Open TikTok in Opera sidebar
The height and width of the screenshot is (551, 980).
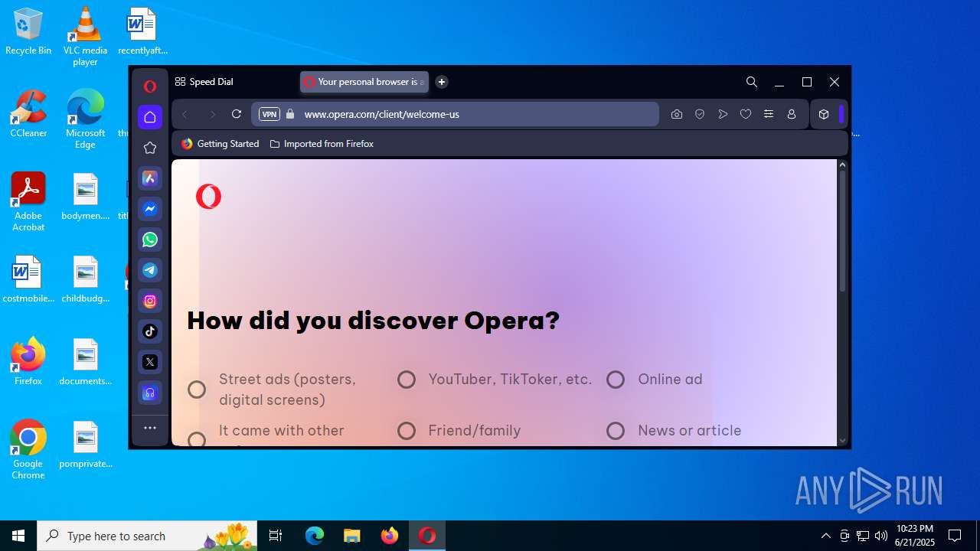point(150,331)
